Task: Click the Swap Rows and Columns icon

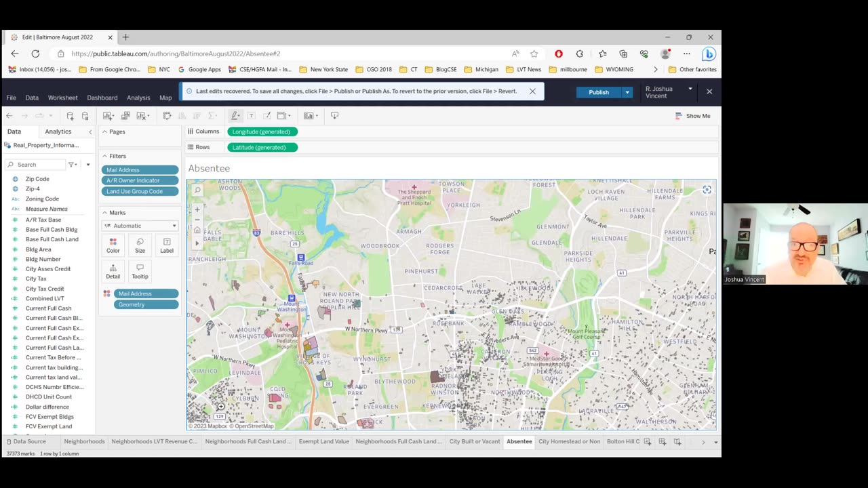Action: tap(167, 116)
